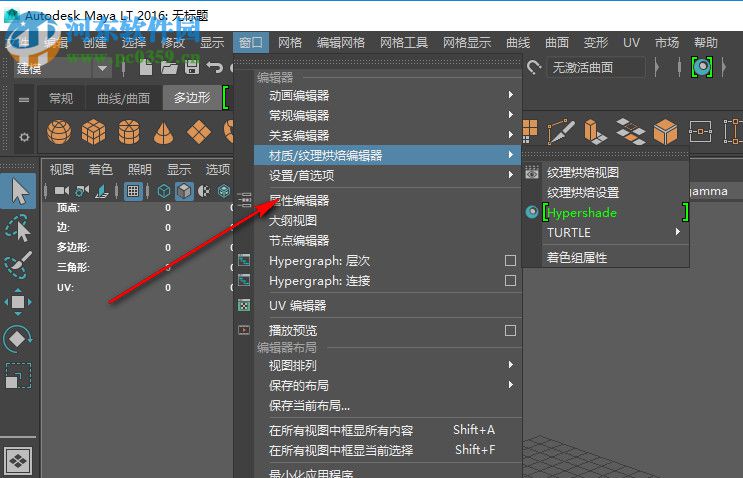This screenshot has width=743, height=478.
Task: Click the orange bevel cube shelf icon
Action: coord(665,132)
